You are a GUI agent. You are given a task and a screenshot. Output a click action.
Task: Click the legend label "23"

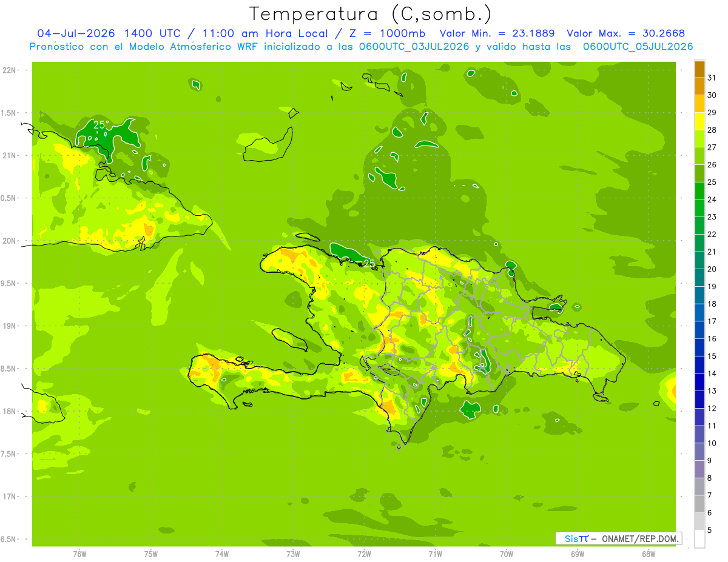click(x=712, y=217)
